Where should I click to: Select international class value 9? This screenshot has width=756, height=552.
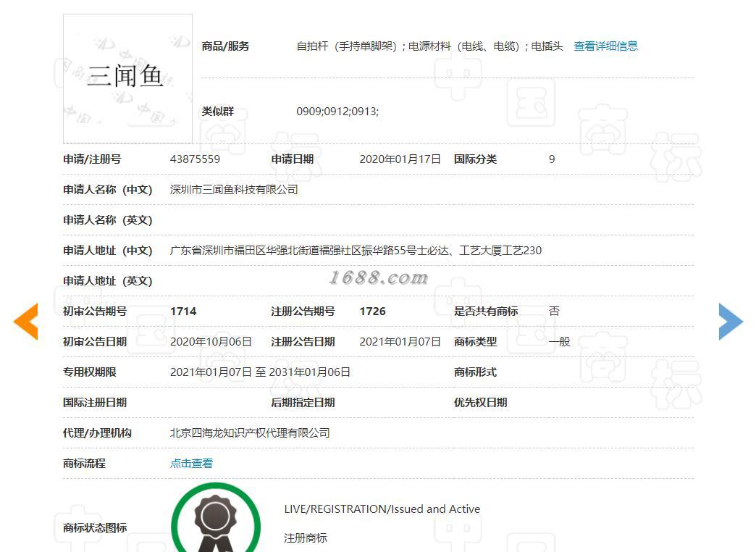[x=552, y=159]
